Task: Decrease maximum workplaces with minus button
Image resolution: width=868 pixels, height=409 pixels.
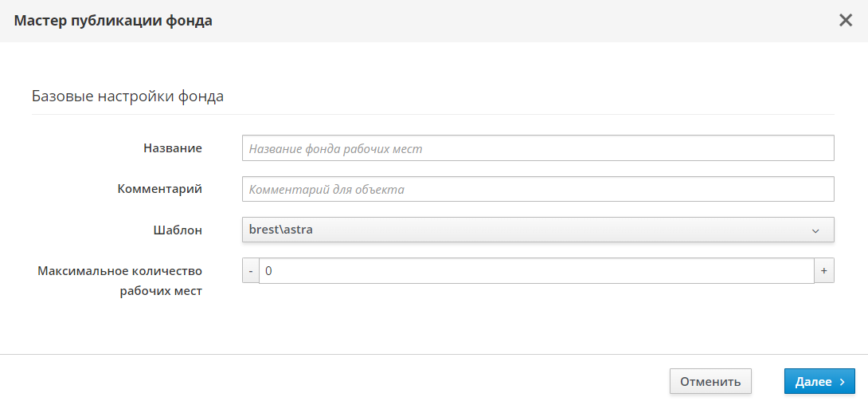Action: [x=251, y=271]
